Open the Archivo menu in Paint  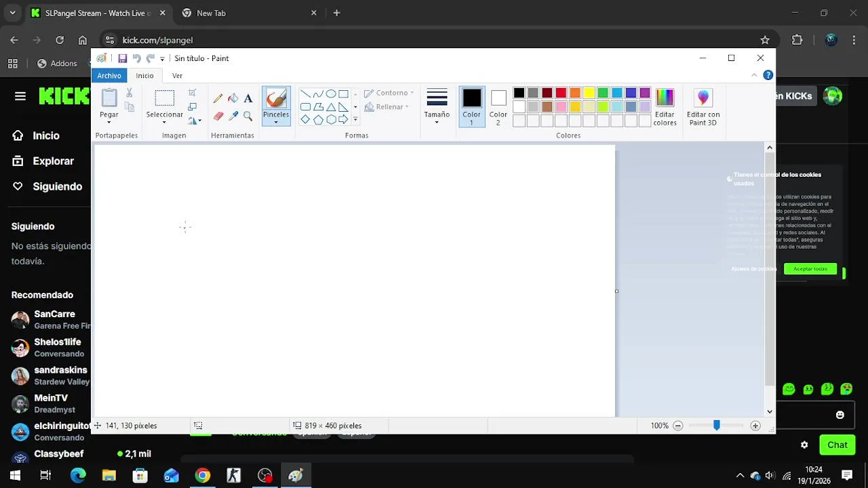click(109, 75)
